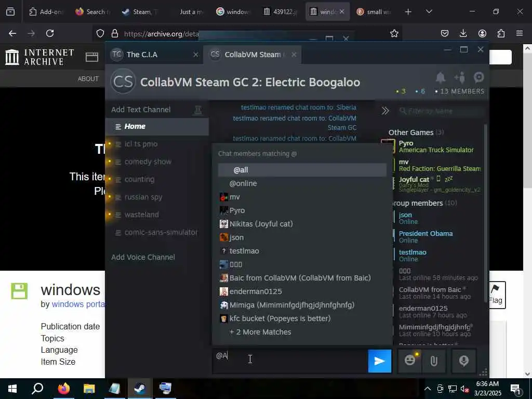The width and height of the screenshot is (532, 399).
Task: Open the Home text channel
Action: 157,127
